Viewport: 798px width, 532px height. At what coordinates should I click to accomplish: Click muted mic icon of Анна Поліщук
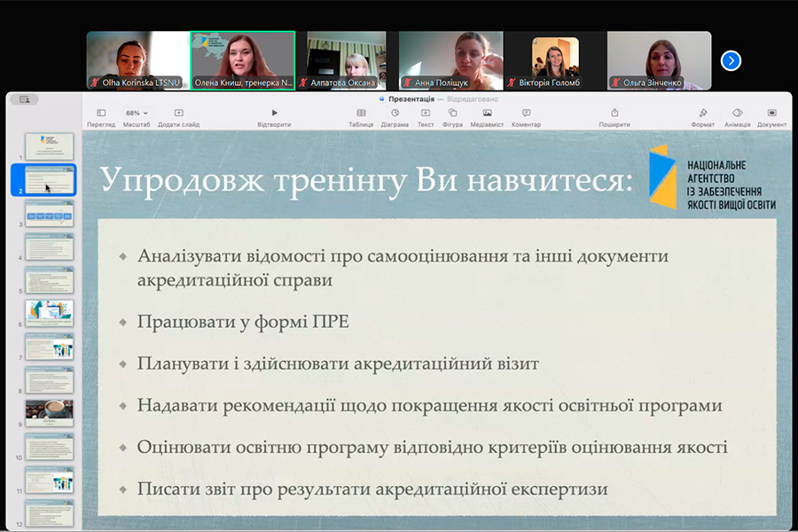click(x=407, y=82)
